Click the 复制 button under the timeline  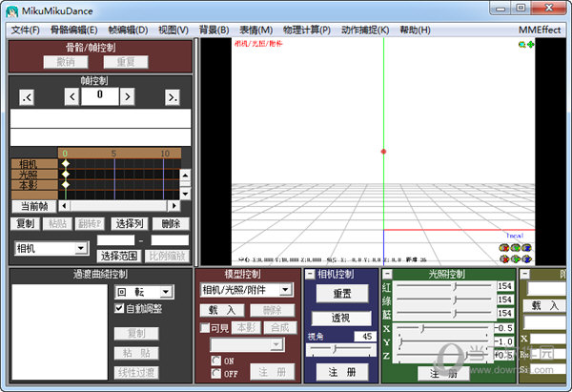25,223
